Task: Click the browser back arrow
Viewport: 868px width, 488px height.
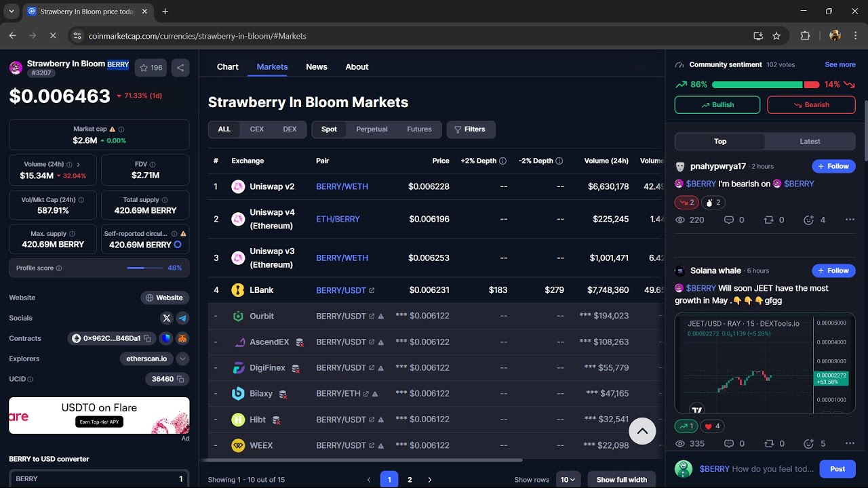Action: click(x=12, y=36)
